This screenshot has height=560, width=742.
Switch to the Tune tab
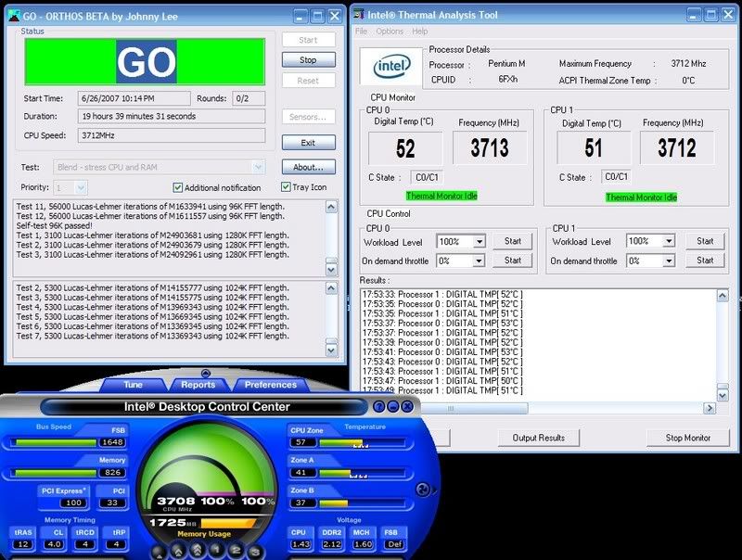point(133,385)
